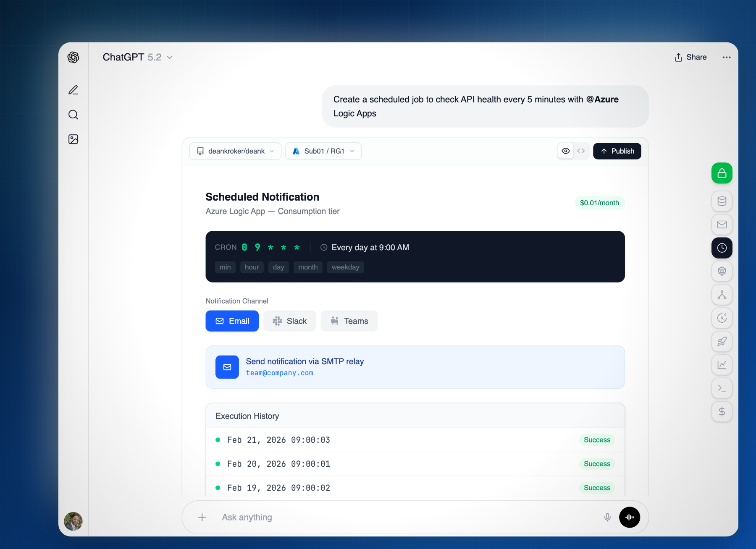Click the green lock icon
The image size is (756, 549).
tap(722, 173)
